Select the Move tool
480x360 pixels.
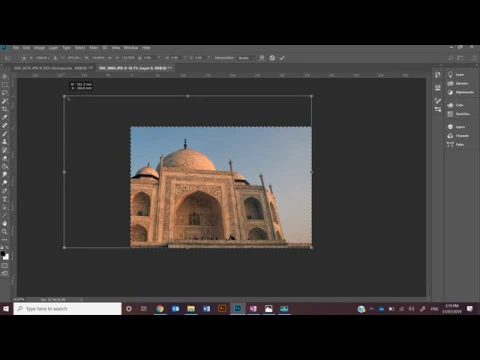click(5, 76)
